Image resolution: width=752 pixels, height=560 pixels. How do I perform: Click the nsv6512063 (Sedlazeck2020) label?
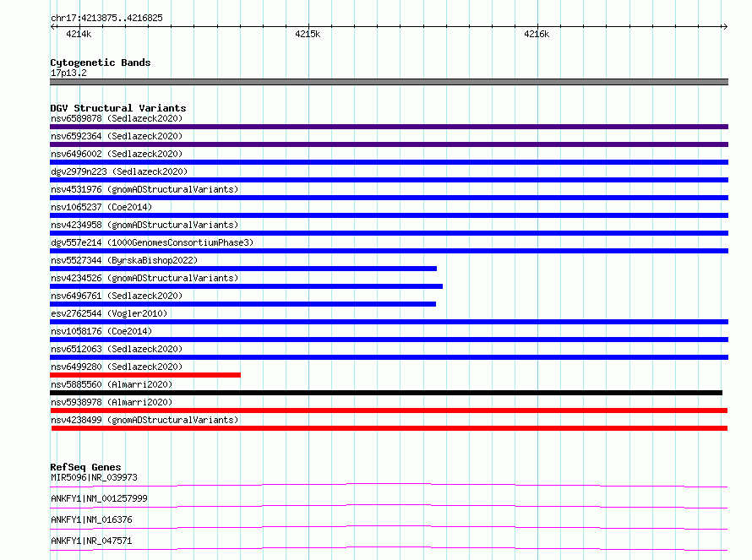point(117,349)
